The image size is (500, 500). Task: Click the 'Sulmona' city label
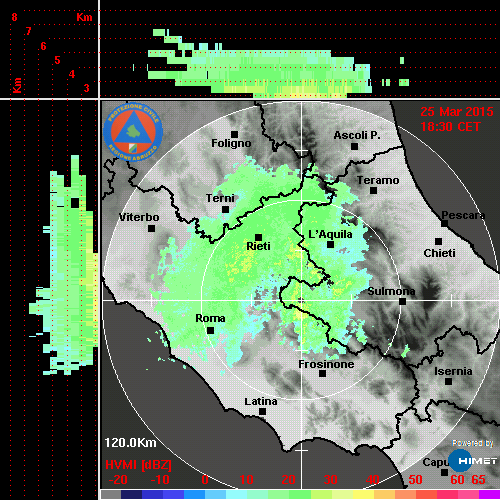tap(391, 291)
